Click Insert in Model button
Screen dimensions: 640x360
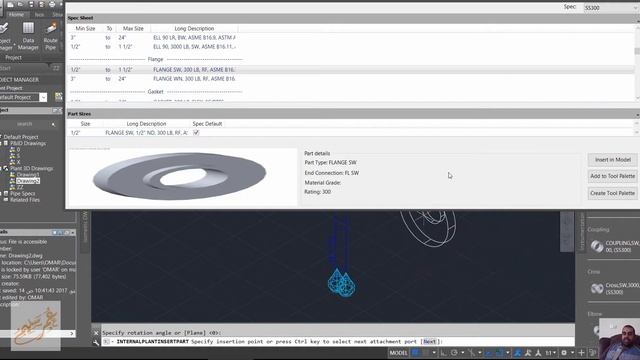(612, 160)
